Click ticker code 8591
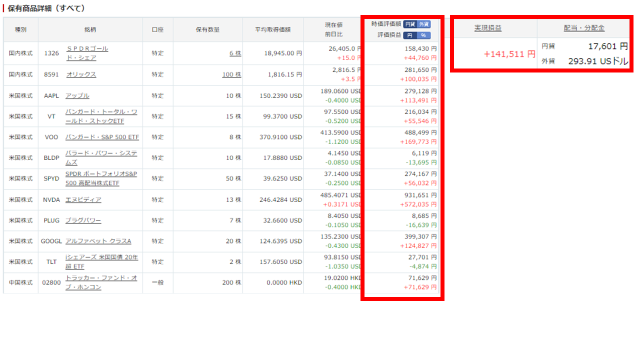 (x=51, y=75)
